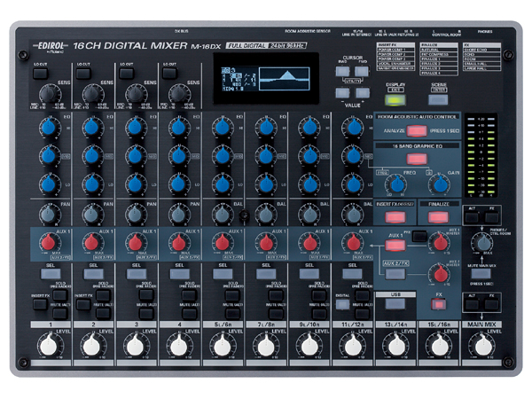The height and width of the screenshot is (399, 532).
Task: Toggle the LO CUT button on channel 1
Action: [41, 73]
